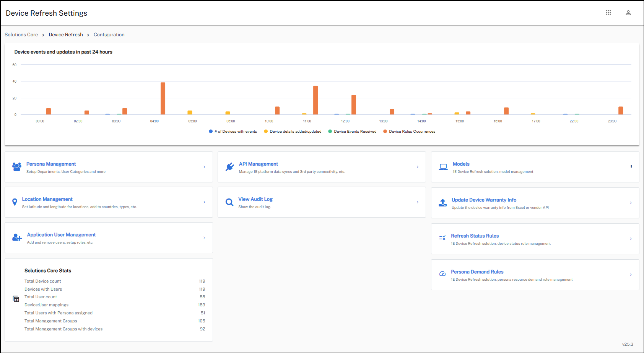Click the tallest orange bar at 04:00
This screenshot has width=644, height=353.
point(163,99)
